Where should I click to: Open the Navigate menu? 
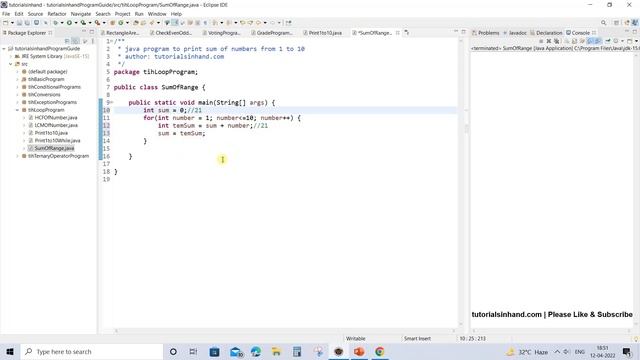tap(81, 14)
